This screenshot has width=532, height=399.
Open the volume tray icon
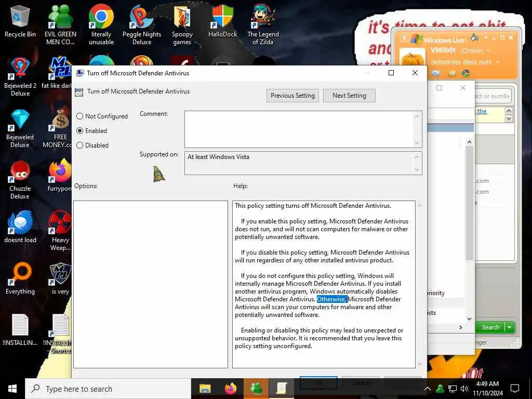[464, 389]
